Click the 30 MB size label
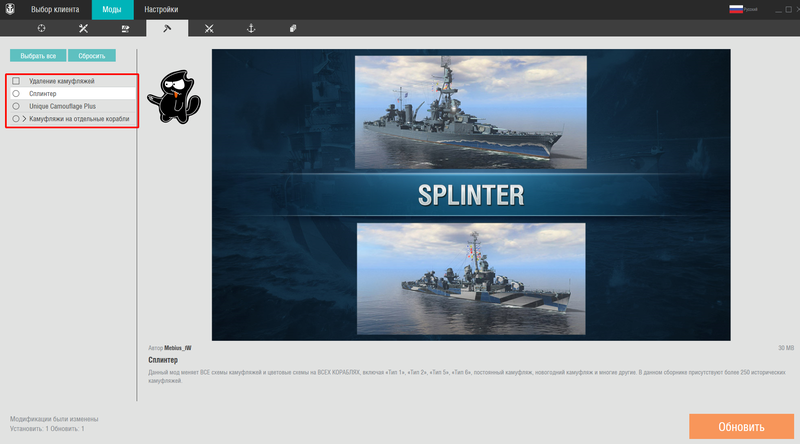The image size is (800, 444). click(x=786, y=348)
